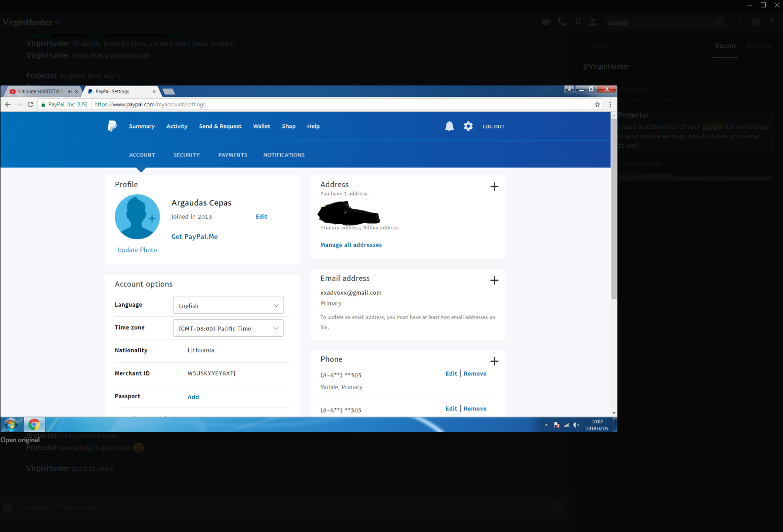
Task: Open the Language dropdown
Action: [228, 305]
